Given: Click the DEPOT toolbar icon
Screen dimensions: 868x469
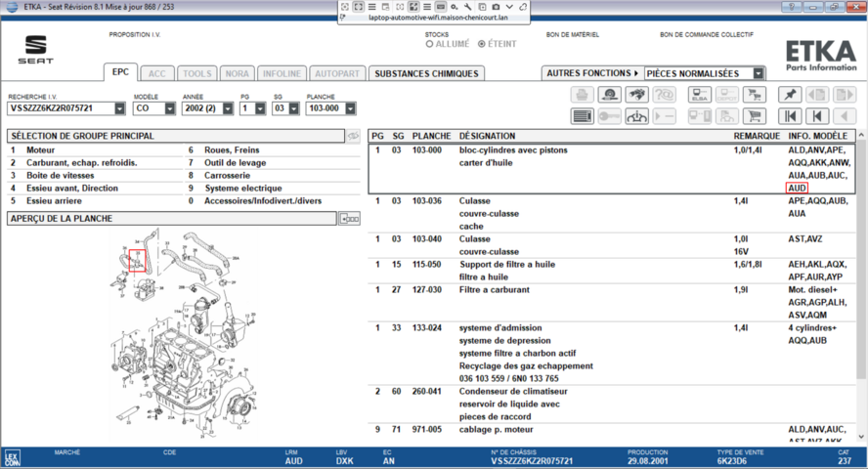Looking at the screenshot, I should coord(726,95).
